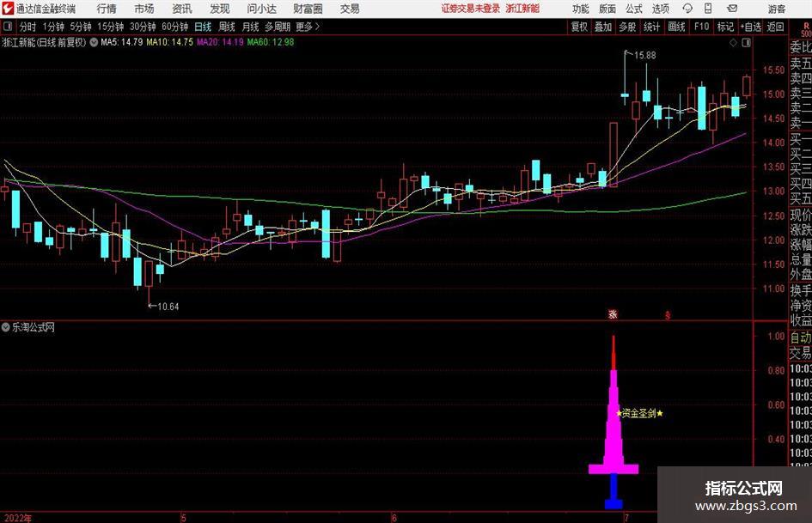812x523 pixels.
Task: Click the 乐淘公式网 indicator name
Action: [34, 327]
